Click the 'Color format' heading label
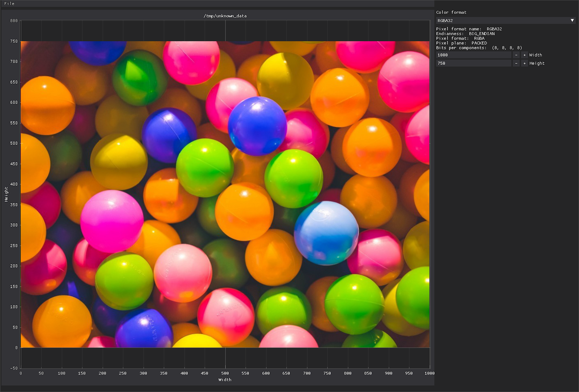The image size is (579, 392). pyautogui.click(x=451, y=12)
